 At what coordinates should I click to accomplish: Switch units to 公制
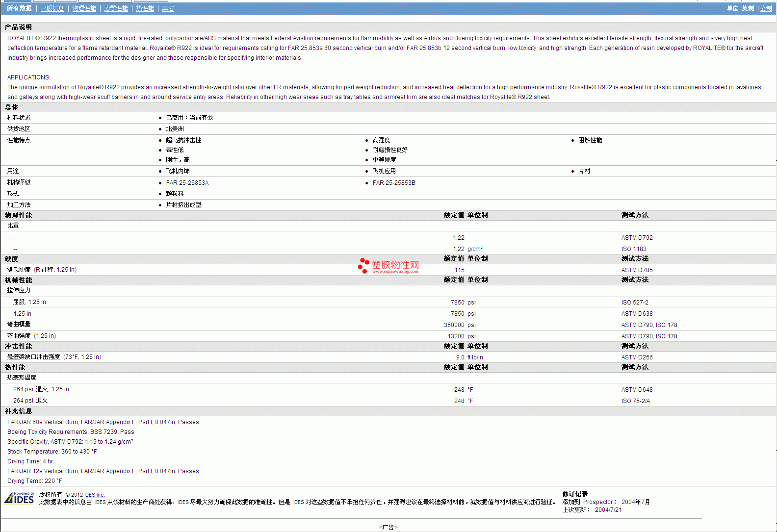(766, 8)
